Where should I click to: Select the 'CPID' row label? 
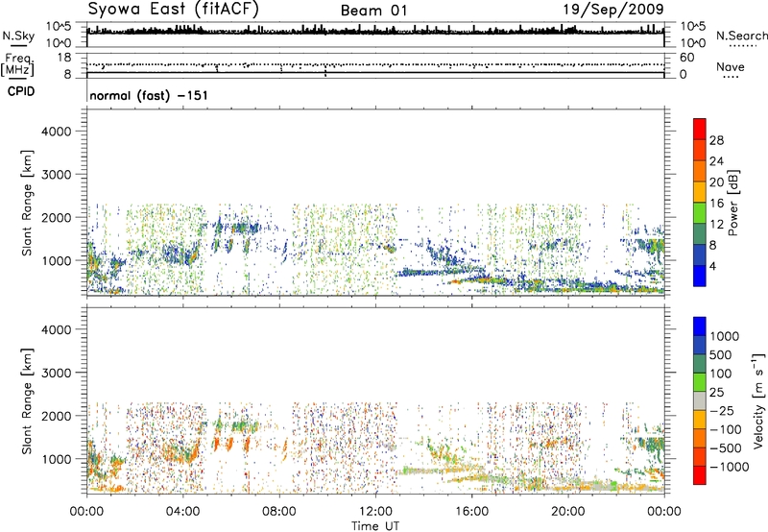pos(21,91)
